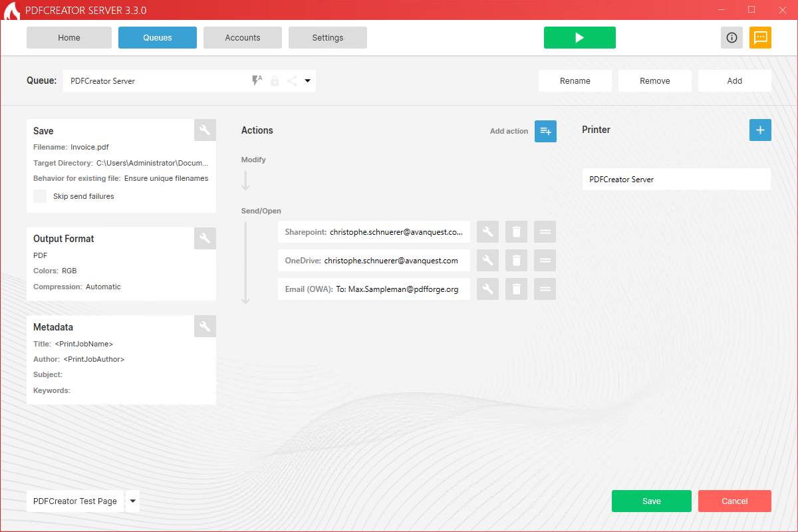Open the orange feedback chat icon
This screenshot has width=798, height=532.
pyautogui.click(x=761, y=38)
